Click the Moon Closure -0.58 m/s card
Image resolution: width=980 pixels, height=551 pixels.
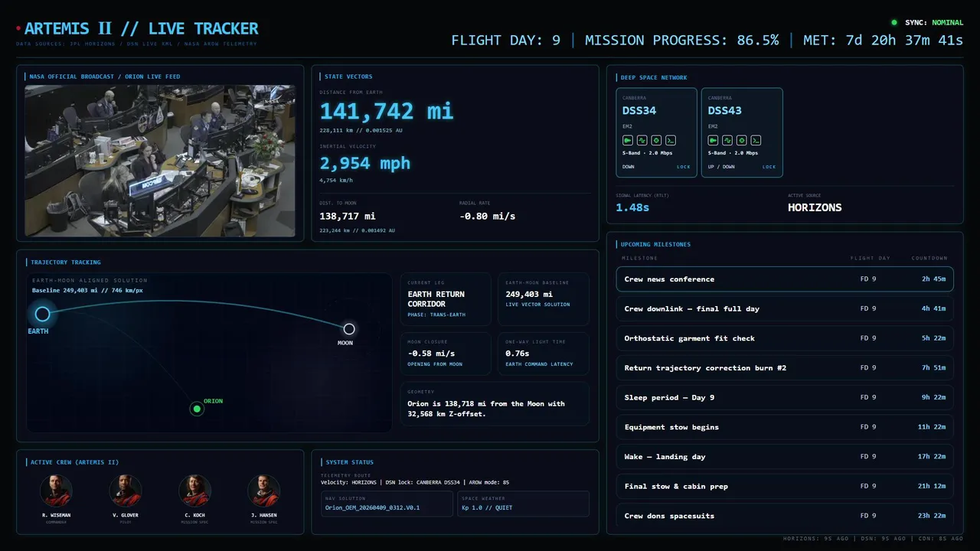(446, 354)
